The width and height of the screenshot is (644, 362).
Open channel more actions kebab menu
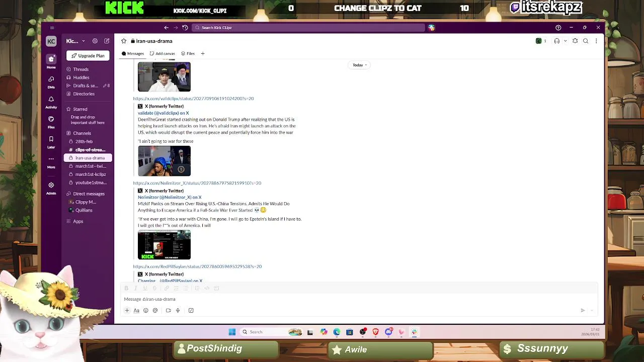pos(596,41)
